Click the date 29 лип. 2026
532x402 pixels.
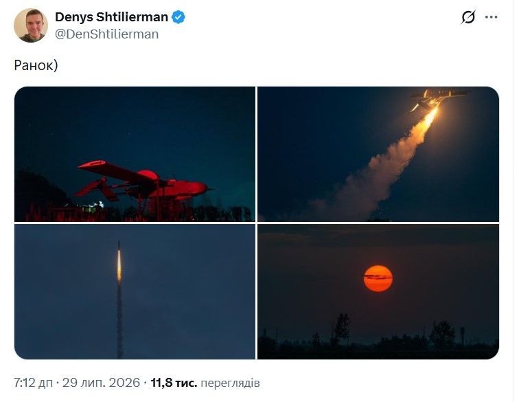click(x=101, y=383)
